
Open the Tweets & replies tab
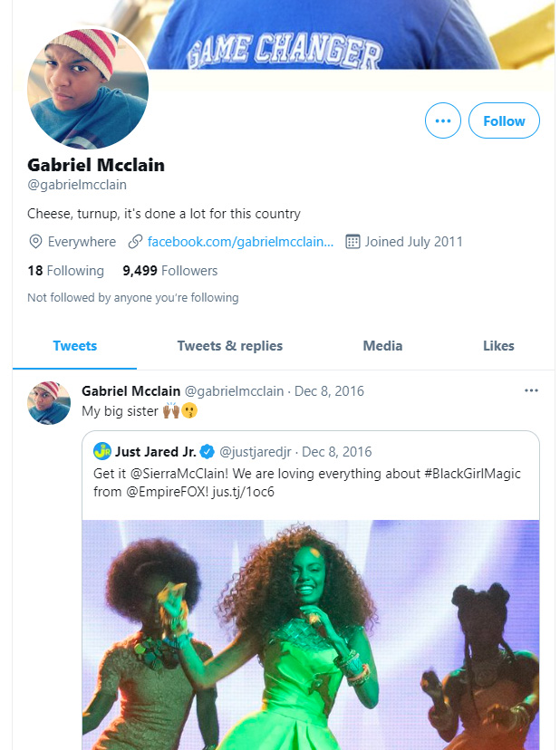point(230,345)
